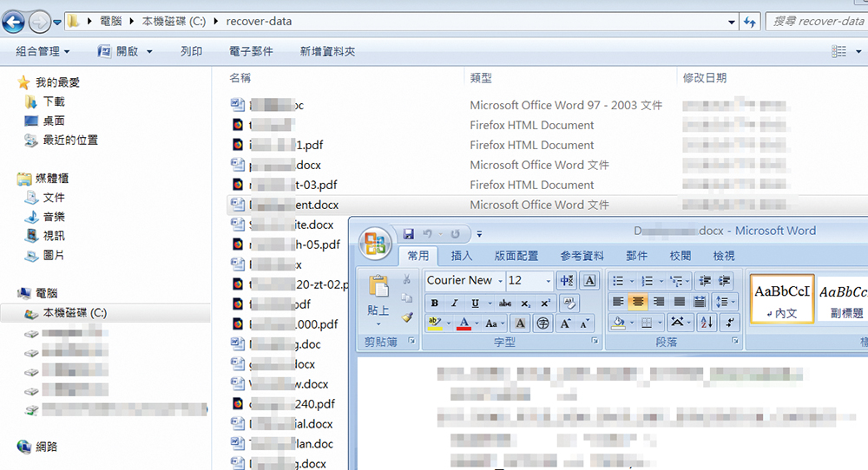
Task: Open the 組合管理 menu in Explorer
Action: (43, 51)
